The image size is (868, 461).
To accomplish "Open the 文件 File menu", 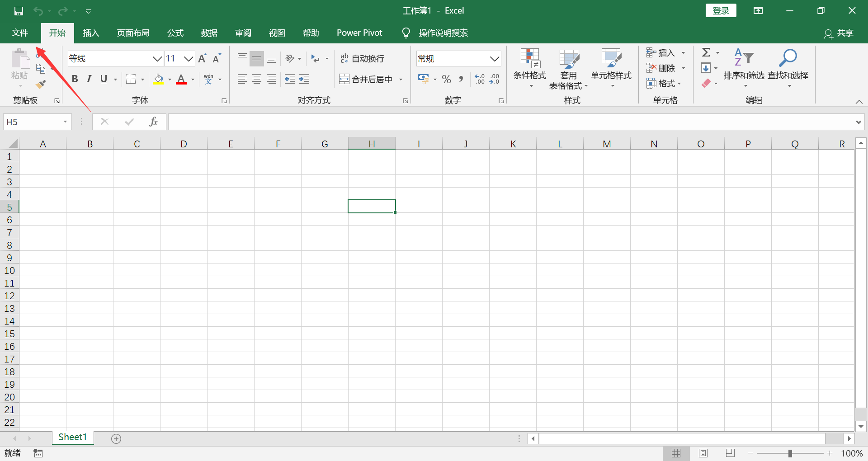I will 20,33.
